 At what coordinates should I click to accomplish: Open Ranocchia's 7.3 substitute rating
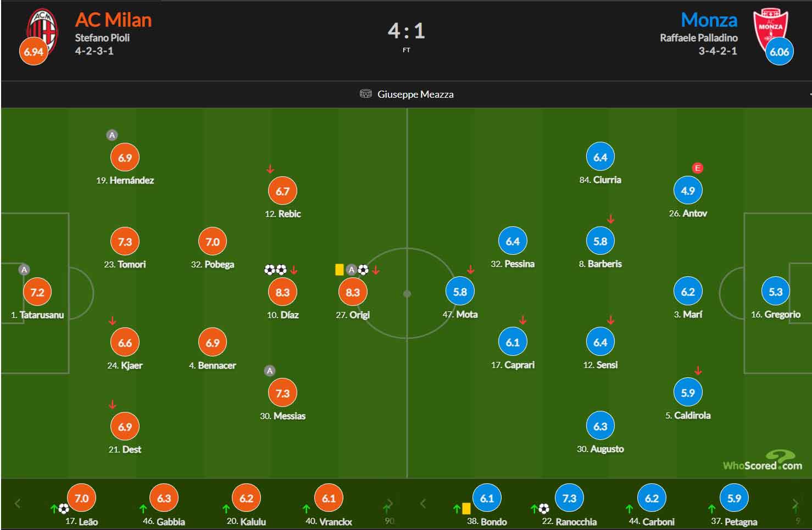[x=569, y=498]
